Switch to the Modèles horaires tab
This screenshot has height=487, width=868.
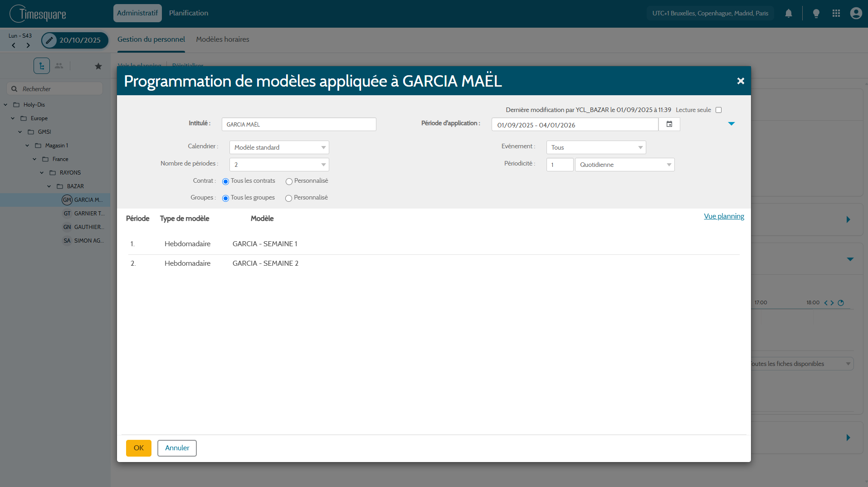coord(222,39)
